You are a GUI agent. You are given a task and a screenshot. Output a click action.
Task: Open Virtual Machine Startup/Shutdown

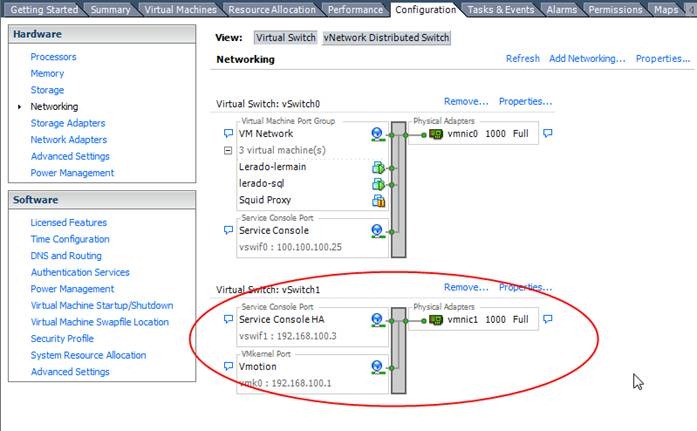(x=102, y=306)
